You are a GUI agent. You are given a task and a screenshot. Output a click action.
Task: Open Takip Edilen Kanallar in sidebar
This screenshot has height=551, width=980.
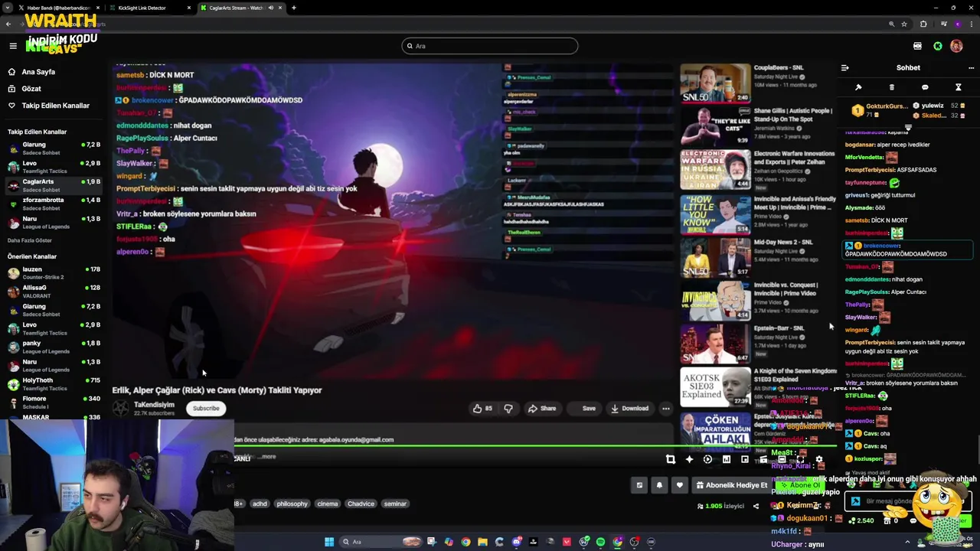tap(47, 106)
